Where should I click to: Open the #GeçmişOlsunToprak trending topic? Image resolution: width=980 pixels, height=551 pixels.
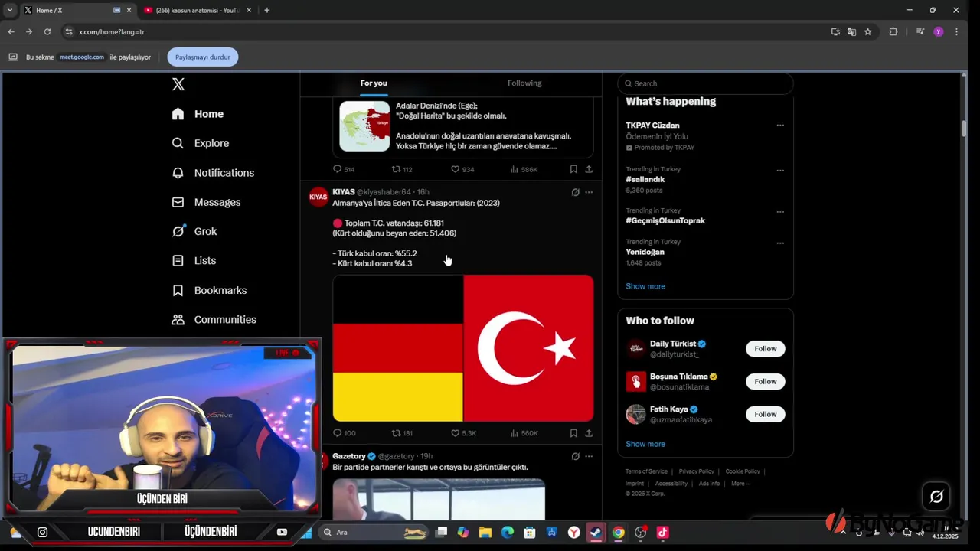pyautogui.click(x=665, y=221)
